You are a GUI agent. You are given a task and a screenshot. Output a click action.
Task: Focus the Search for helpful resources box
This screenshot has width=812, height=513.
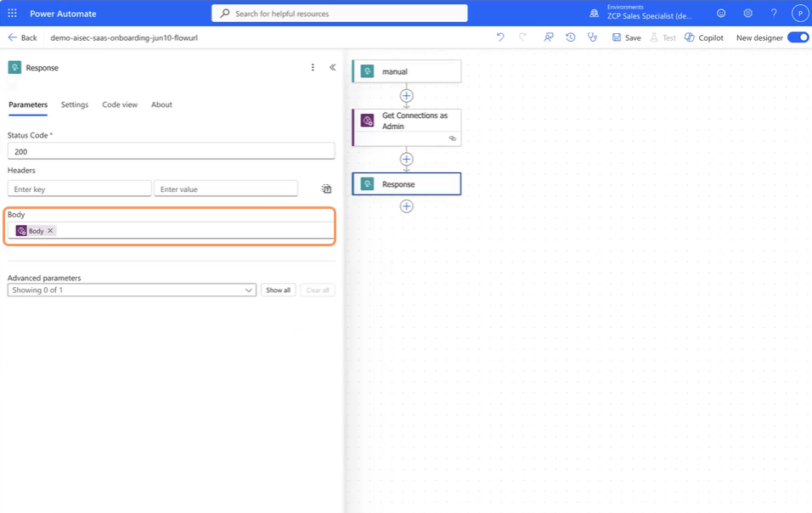[340, 14]
